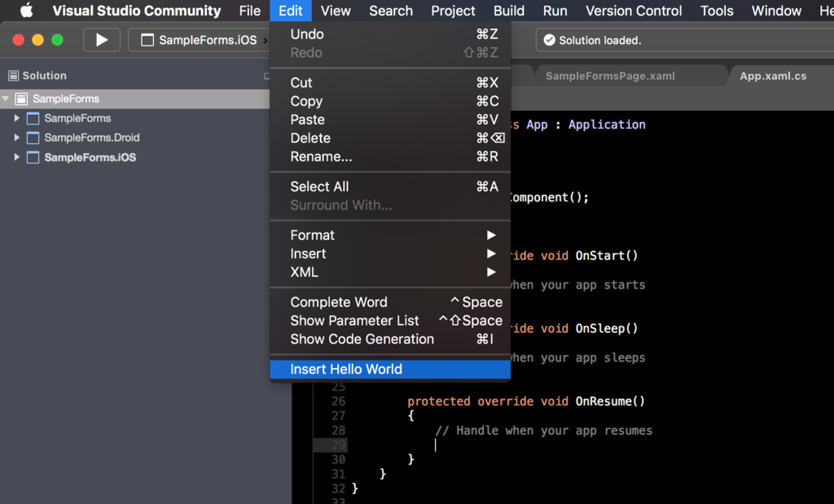Click OnResume() in the code editor
Viewport: 834px width, 504px height.
[x=610, y=401]
